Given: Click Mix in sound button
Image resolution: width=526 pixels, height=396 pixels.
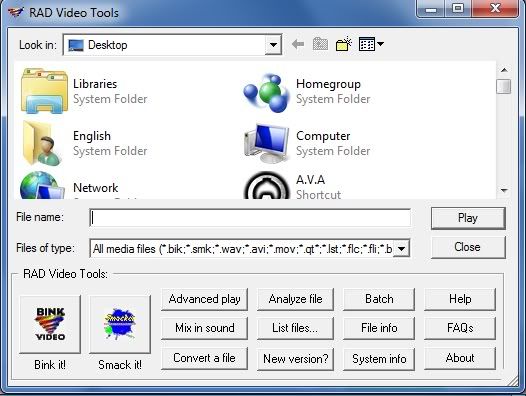Looking at the screenshot, I should click(x=204, y=328).
